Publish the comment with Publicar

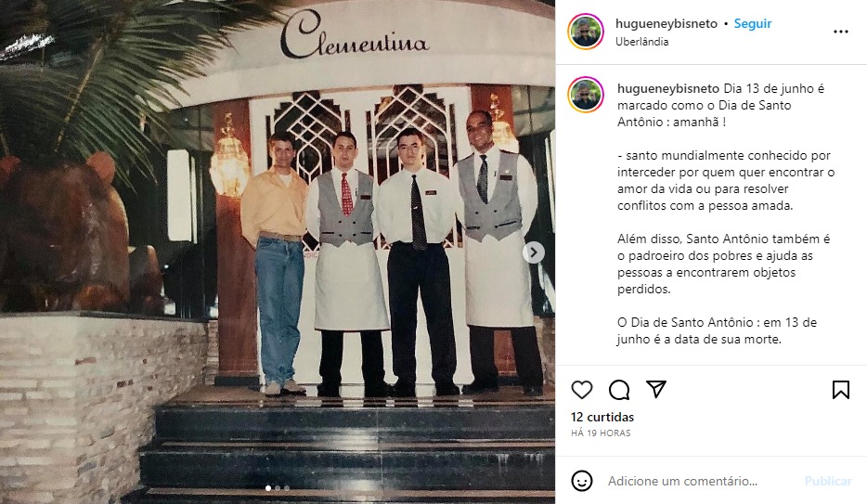click(x=828, y=482)
